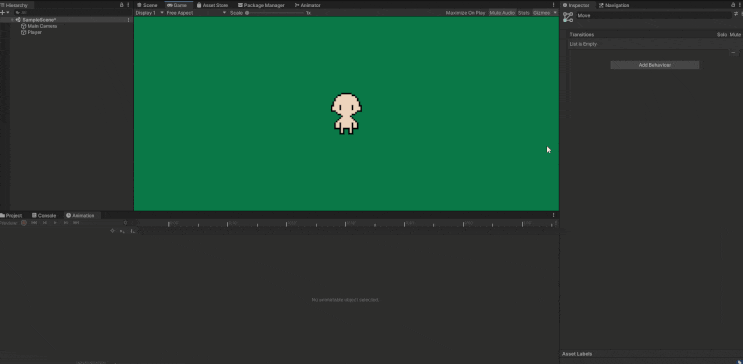The image size is (743, 364).
Task: Toggle the Hierarchy panel lock icon
Action: click(121, 5)
